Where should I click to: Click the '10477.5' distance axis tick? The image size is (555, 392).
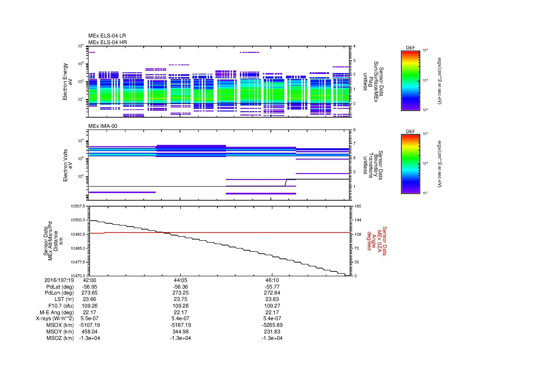pyautogui.click(x=78, y=262)
